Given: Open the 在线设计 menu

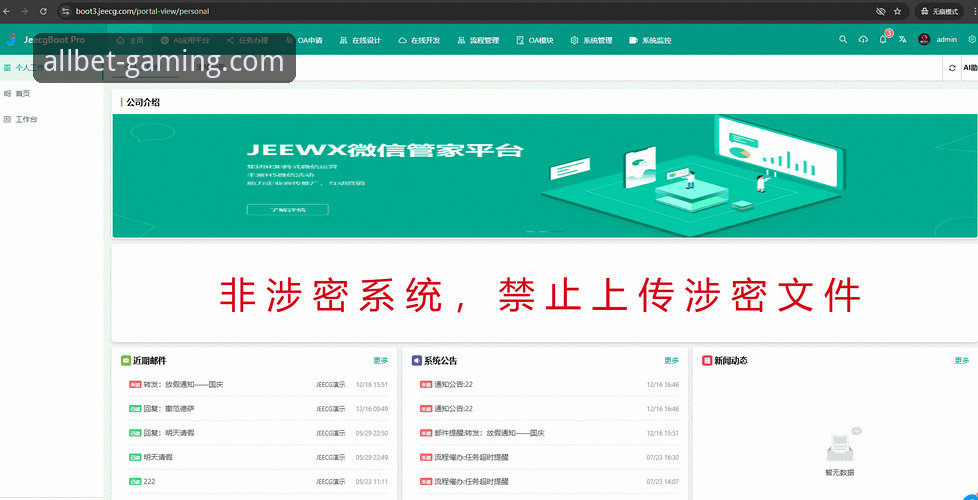Looking at the screenshot, I should (360, 40).
